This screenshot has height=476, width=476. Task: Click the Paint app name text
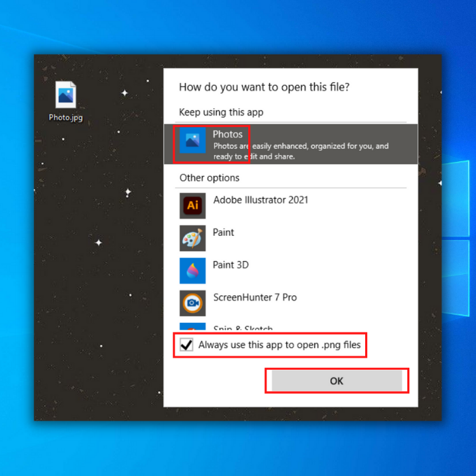pos(224,233)
